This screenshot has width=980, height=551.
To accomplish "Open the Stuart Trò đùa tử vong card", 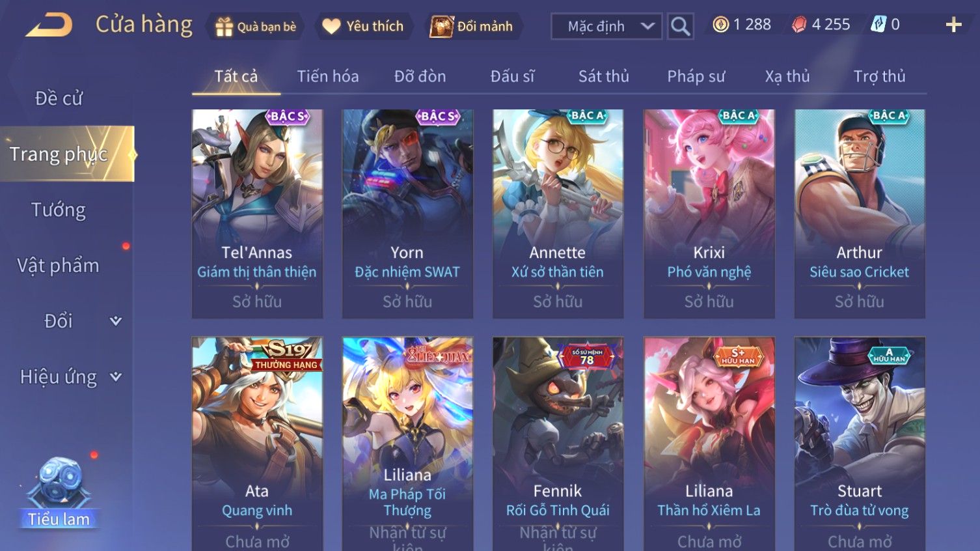I will click(x=860, y=444).
